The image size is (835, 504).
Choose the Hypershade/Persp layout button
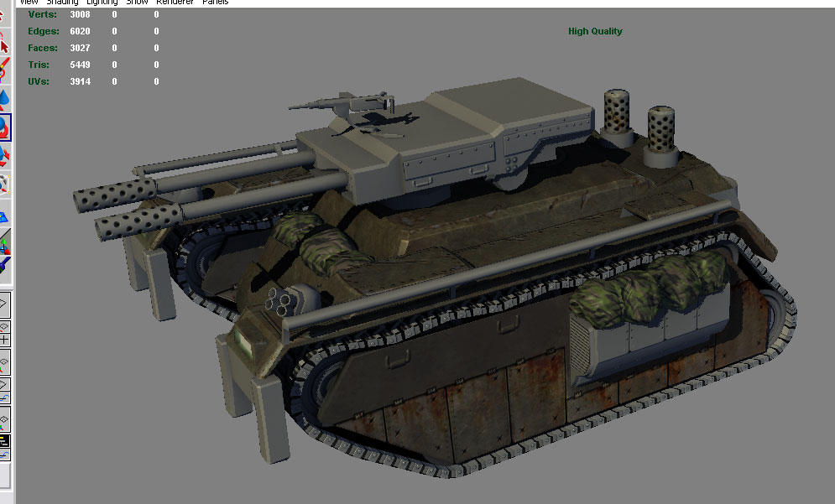[x=3, y=418]
